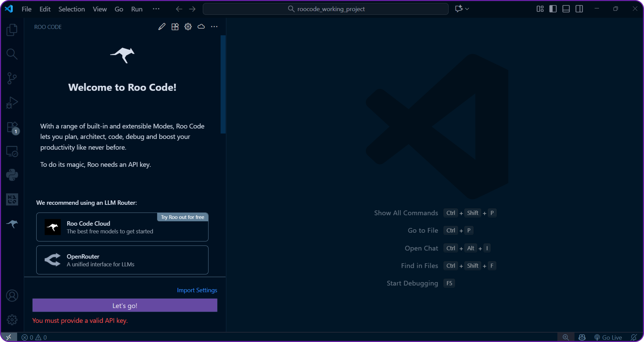Select the Python extension icon

[x=12, y=175]
